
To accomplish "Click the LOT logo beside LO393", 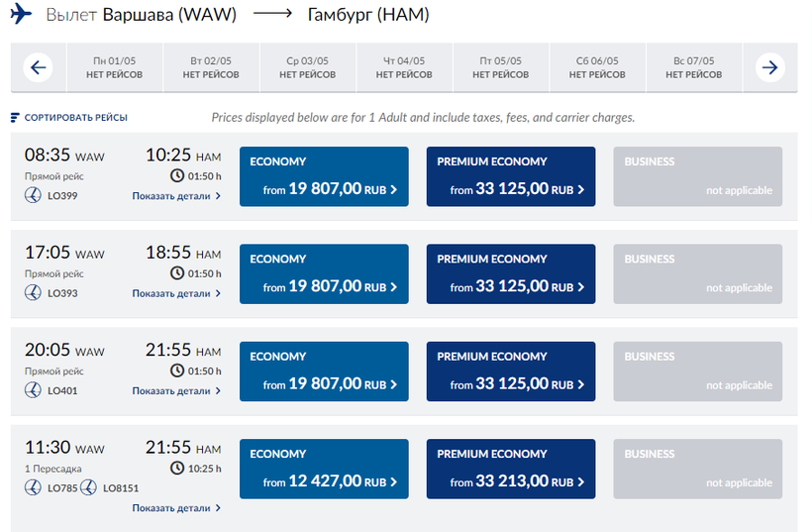I will pyautogui.click(x=33, y=293).
